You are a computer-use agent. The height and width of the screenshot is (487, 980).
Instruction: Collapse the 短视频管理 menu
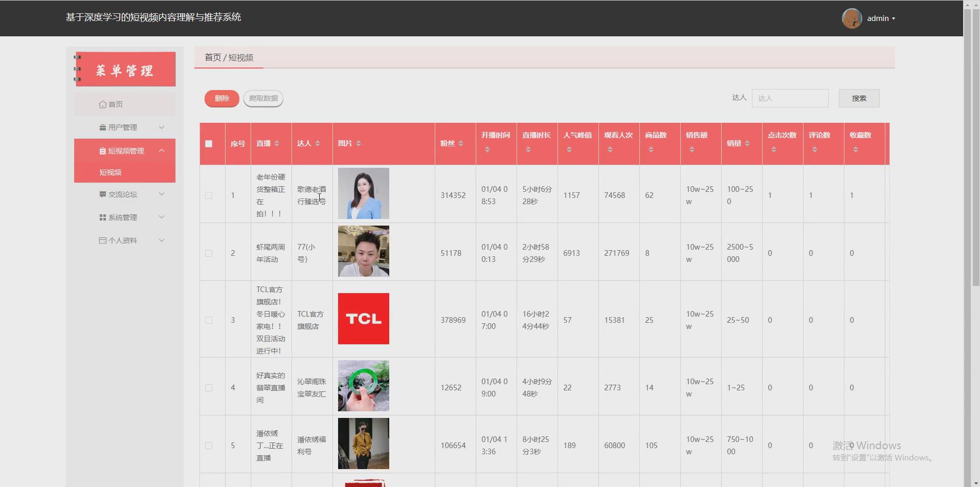coord(162,151)
